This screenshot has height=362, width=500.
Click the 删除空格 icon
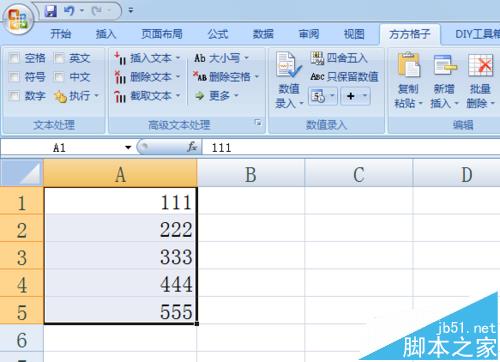click(x=200, y=76)
